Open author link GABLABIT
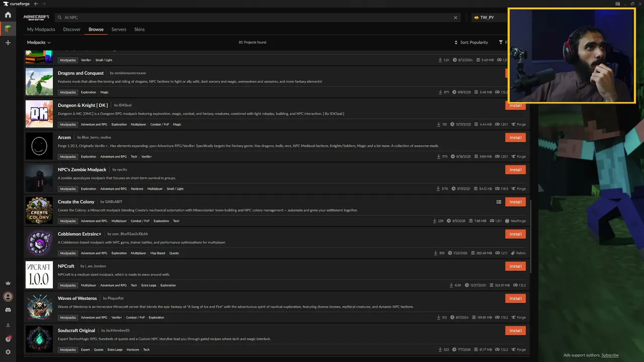The height and width of the screenshot is (362, 644). click(x=114, y=202)
